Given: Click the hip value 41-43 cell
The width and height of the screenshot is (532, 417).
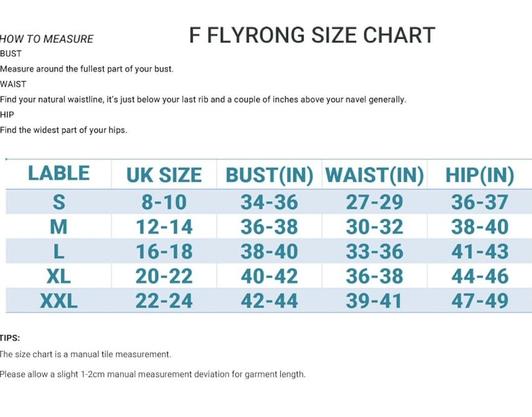Looking at the screenshot, I should (x=480, y=251).
